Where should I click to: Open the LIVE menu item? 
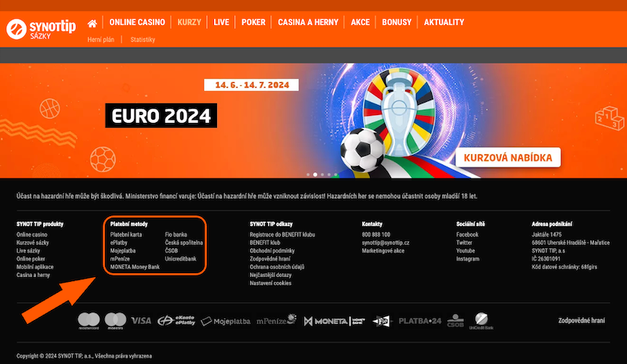[x=221, y=23]
